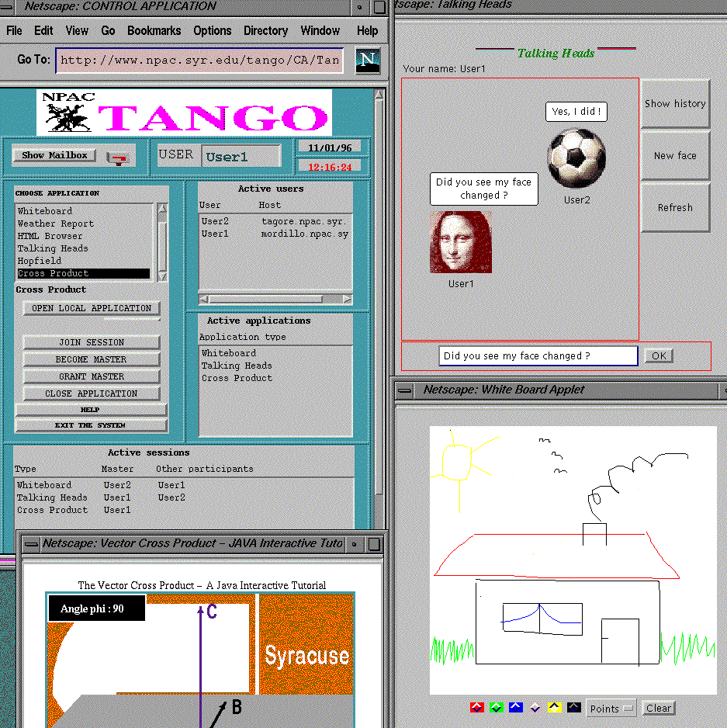Screen dimensions: 727x728
Task: Select User2 row in Active users
Action: 275,221
